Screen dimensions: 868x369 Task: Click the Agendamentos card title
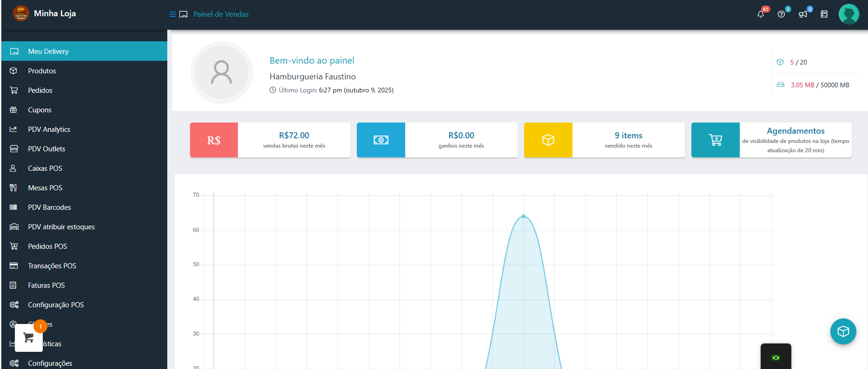795,131
